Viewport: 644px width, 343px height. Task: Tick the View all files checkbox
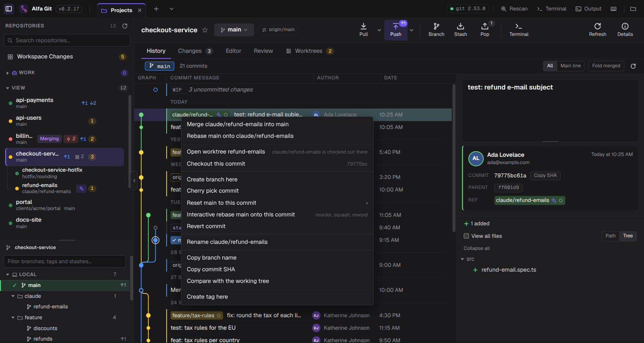pos(466,236)
